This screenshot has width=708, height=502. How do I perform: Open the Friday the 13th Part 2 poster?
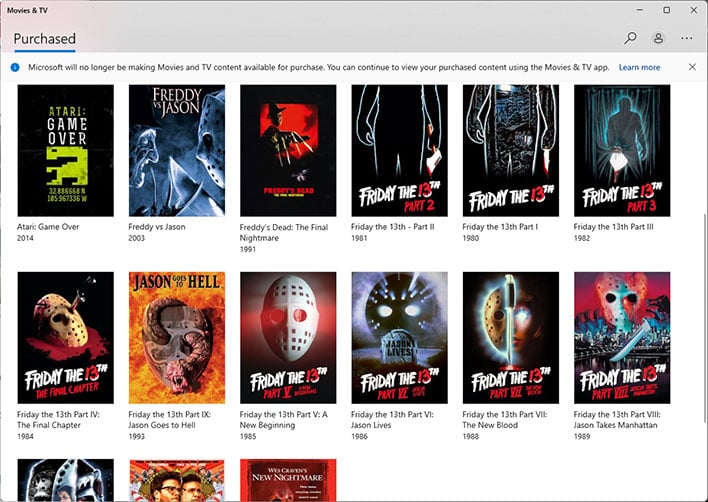click(x=400, y=150)
